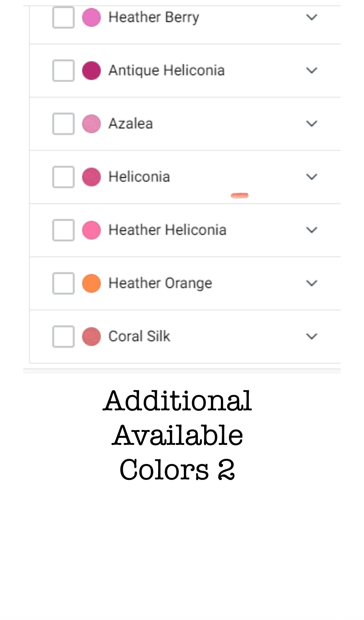
Task: Click the Coral Silk color circle
Action: pos(91,337)
